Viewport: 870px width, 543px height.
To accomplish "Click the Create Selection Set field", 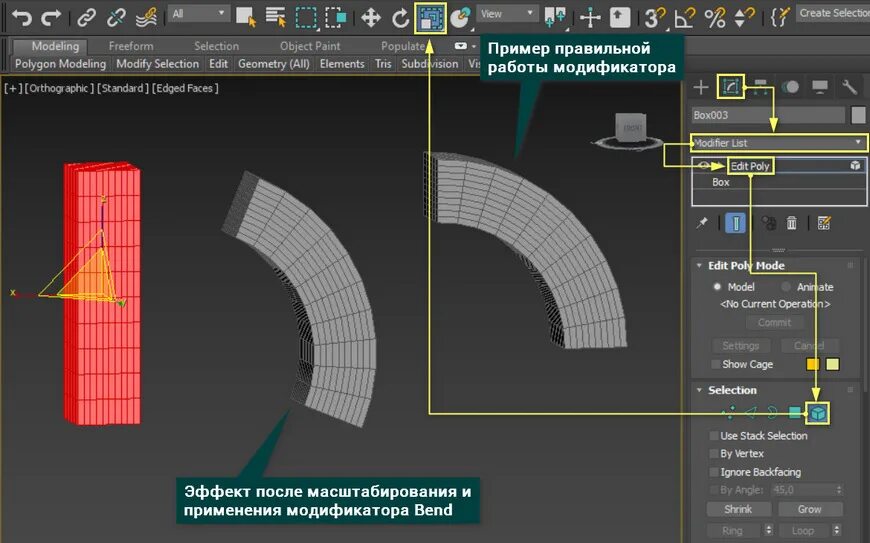I will (833, 13).
